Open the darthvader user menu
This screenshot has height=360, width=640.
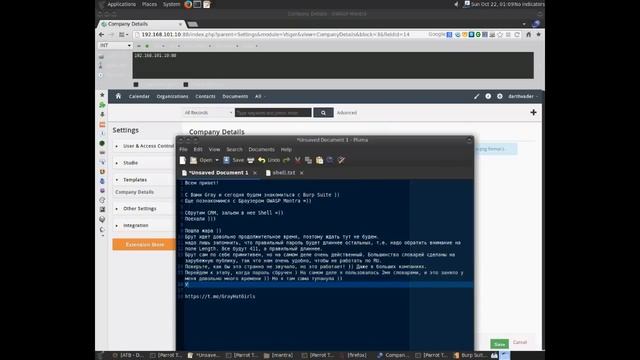tap(523, 97)
